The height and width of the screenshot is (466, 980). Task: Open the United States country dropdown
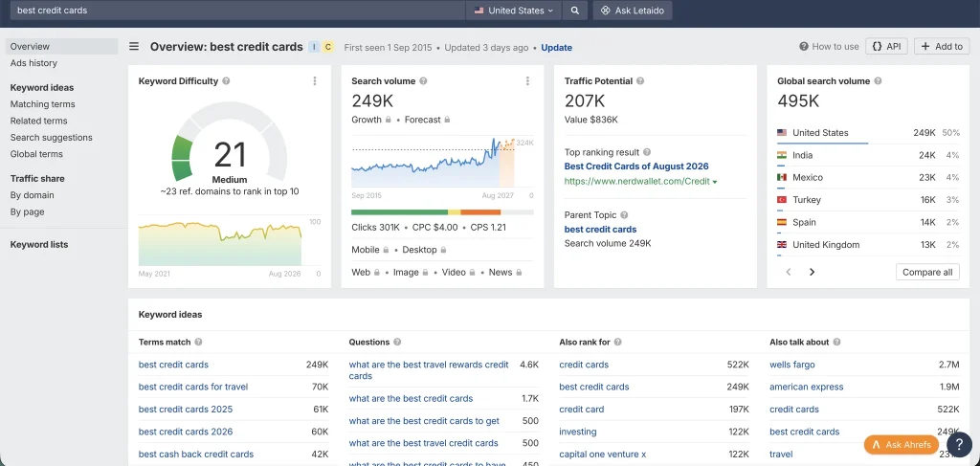pyautogui.click(x=514, y=10)
